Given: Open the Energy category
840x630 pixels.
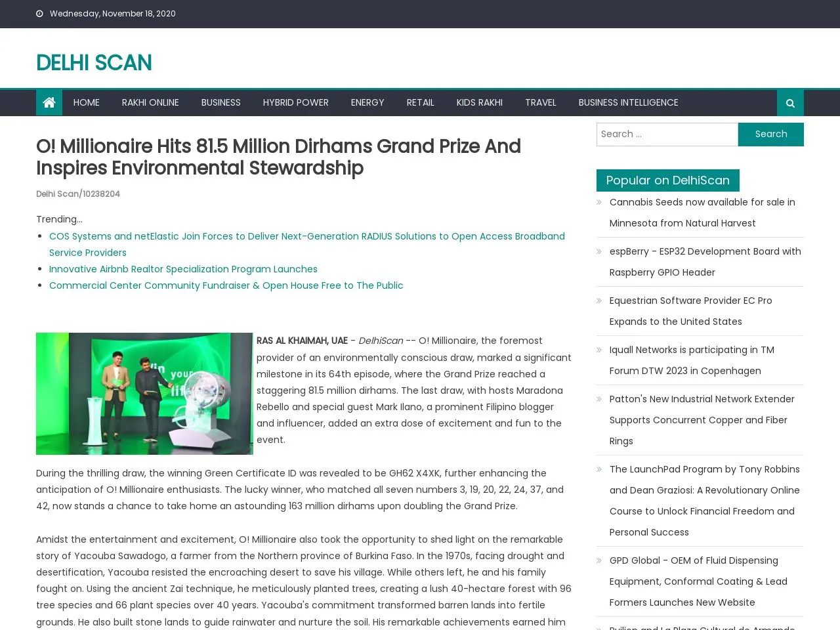Looking at the screenshot, I should point(367,102).
